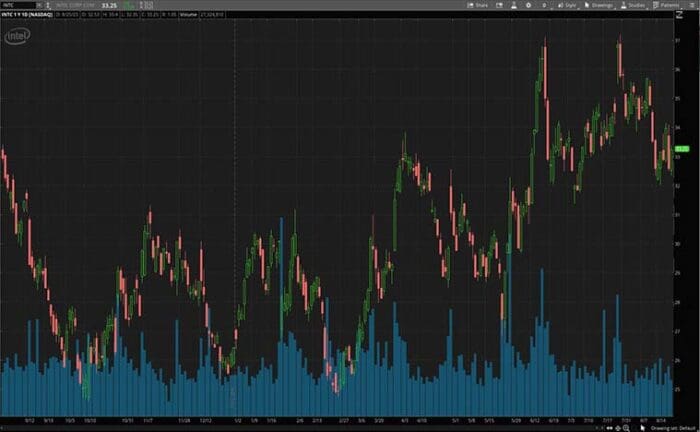
Task: Open the Drawings menu
Action: [598, 5]
